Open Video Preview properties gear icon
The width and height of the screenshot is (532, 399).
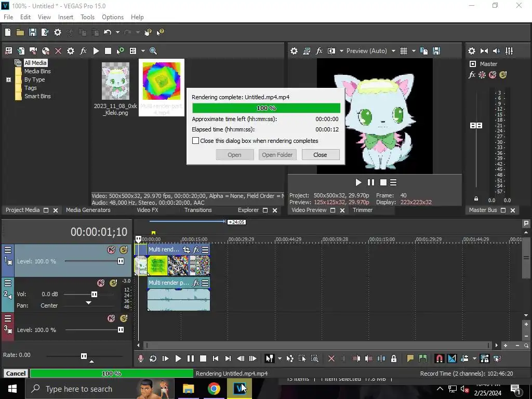(x=294, y=51)
